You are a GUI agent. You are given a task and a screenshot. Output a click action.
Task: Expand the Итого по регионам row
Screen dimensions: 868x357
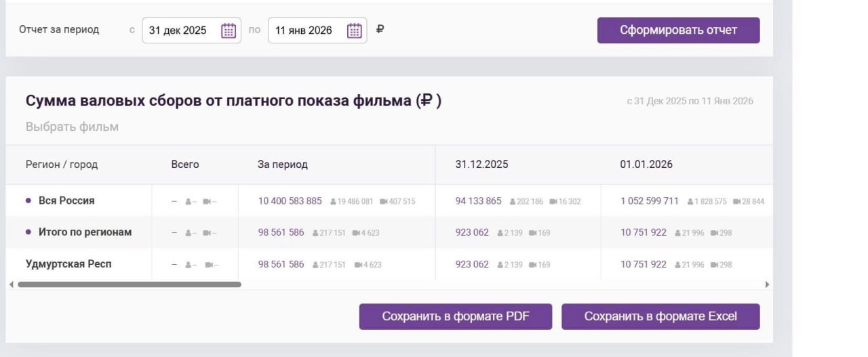pos(28,232)
